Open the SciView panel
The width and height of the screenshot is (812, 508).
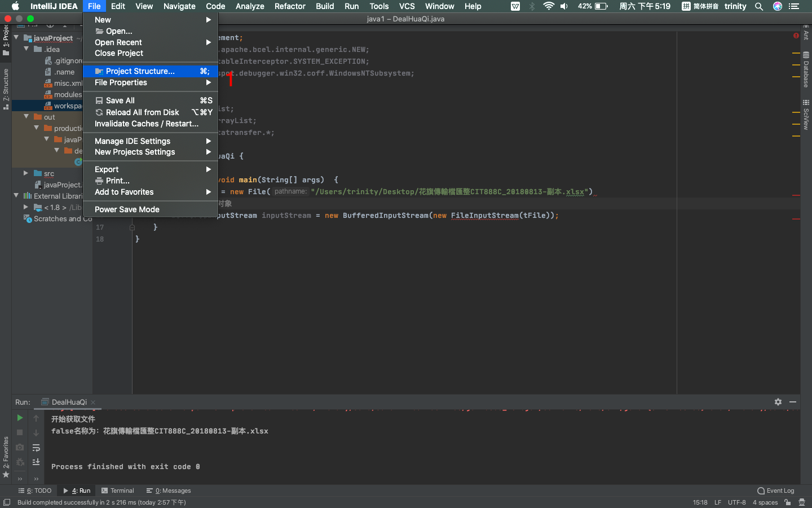click(x=806, y=121)
